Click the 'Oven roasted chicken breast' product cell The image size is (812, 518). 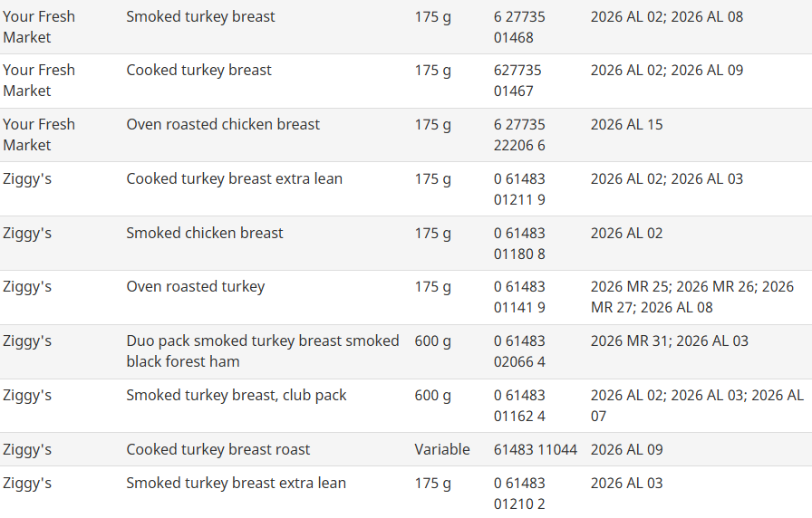tap(223, 125)
